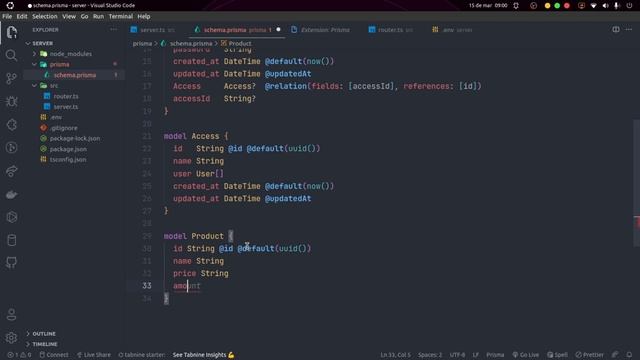
Task: Click See Tabnine Insights link
Action: click(203, 355)
